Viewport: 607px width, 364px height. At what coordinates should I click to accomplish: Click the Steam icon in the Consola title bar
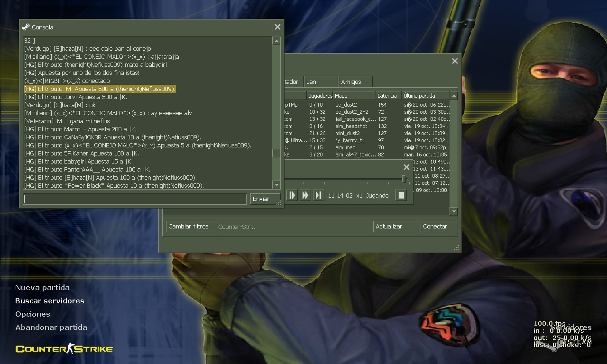click(x=26, y=27)
